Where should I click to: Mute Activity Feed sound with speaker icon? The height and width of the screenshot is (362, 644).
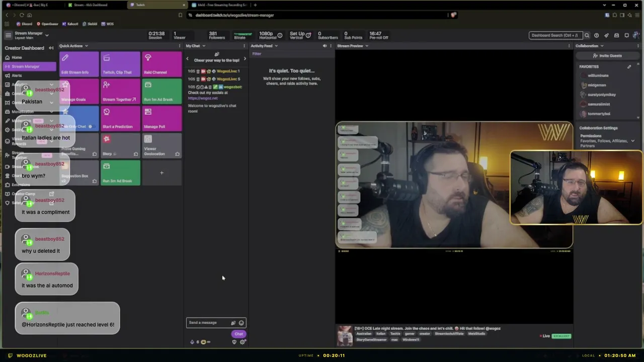pos(325,46)
